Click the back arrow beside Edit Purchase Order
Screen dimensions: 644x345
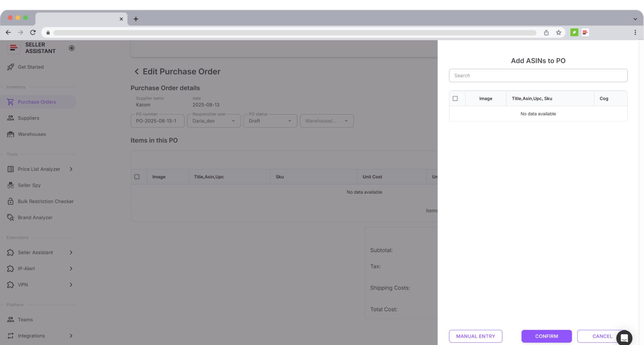click(136, 72)
